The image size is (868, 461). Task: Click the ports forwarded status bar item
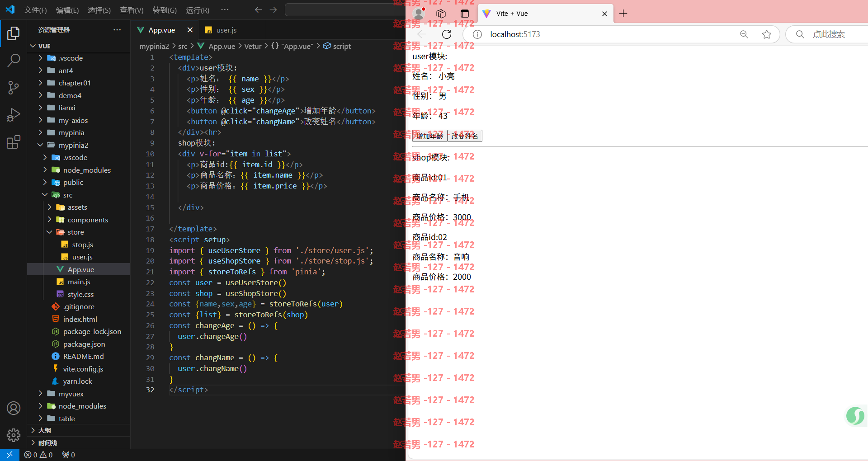coord(69,455)
